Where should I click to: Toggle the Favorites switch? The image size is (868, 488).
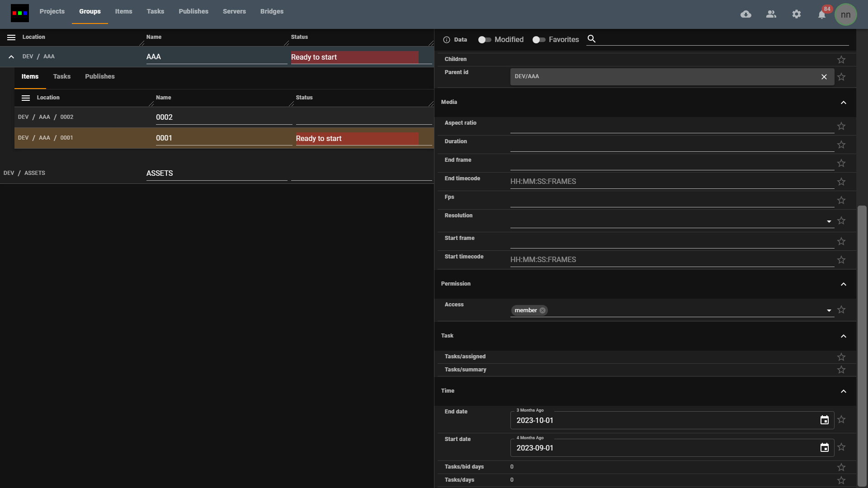point(538,40)
